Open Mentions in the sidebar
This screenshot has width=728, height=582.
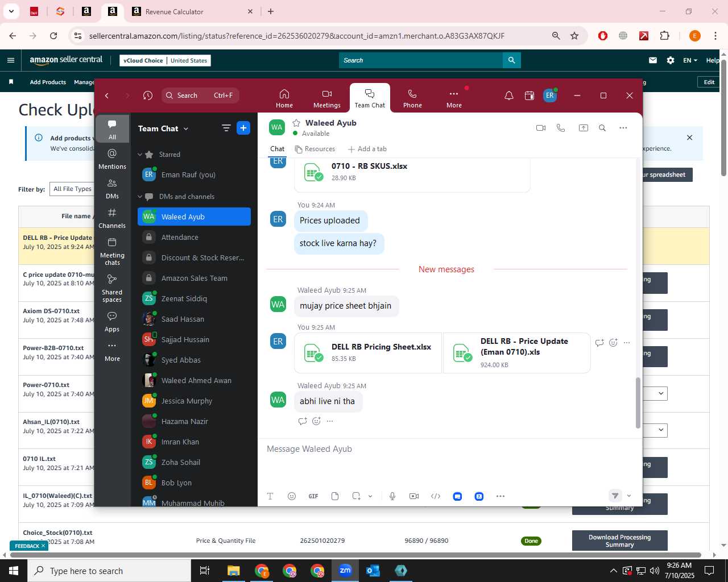(x=112, y=159)
